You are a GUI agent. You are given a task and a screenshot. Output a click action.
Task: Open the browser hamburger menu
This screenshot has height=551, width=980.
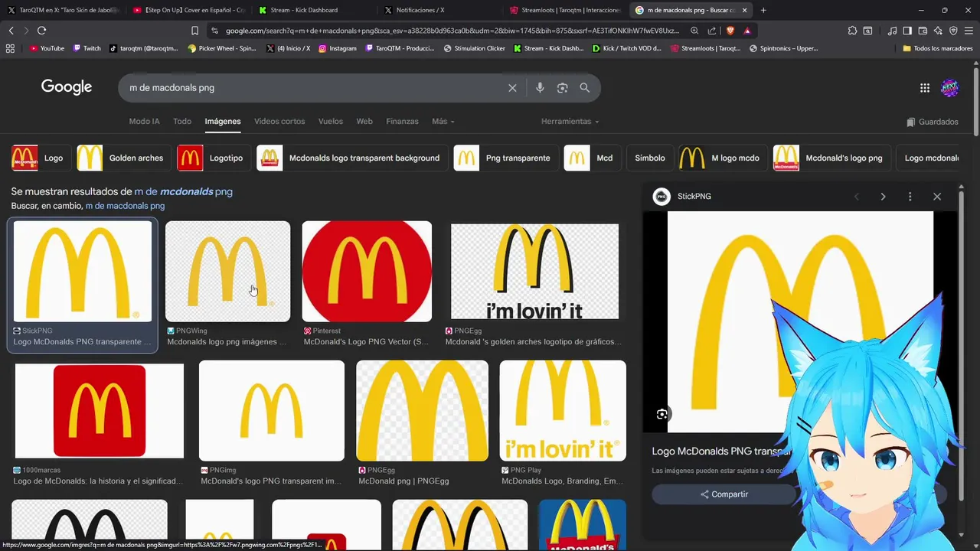(969, 31)
